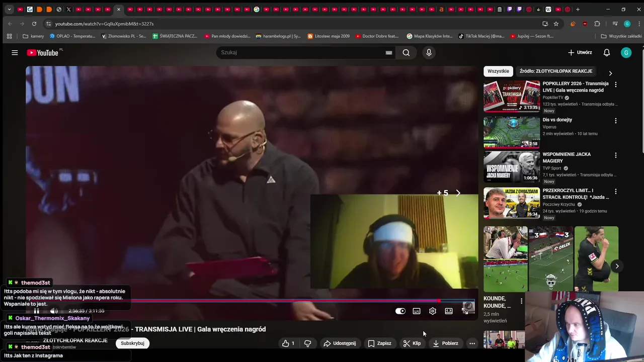
Task: Reload the page in Chrome
Action: (34, 24)
